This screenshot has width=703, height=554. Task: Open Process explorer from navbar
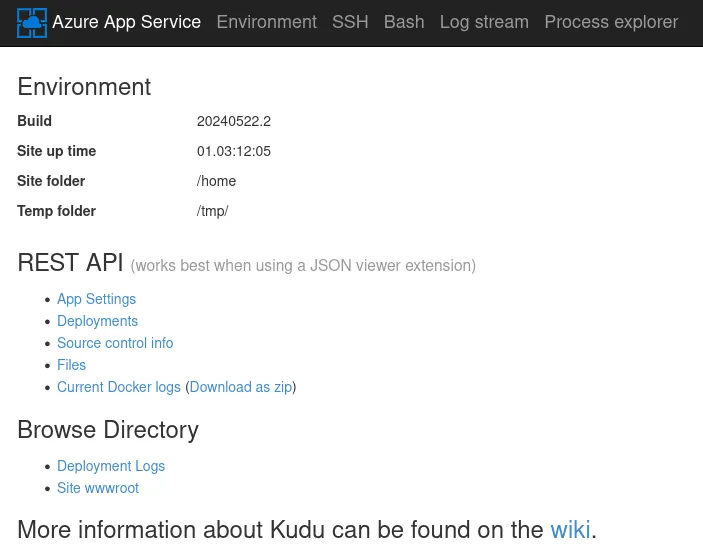(611, 22)
